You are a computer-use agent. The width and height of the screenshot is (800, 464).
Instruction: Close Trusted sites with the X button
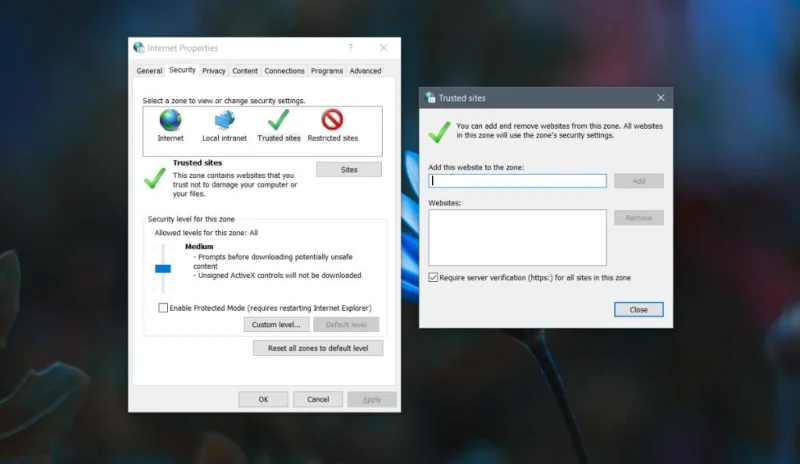pos(661,97)
